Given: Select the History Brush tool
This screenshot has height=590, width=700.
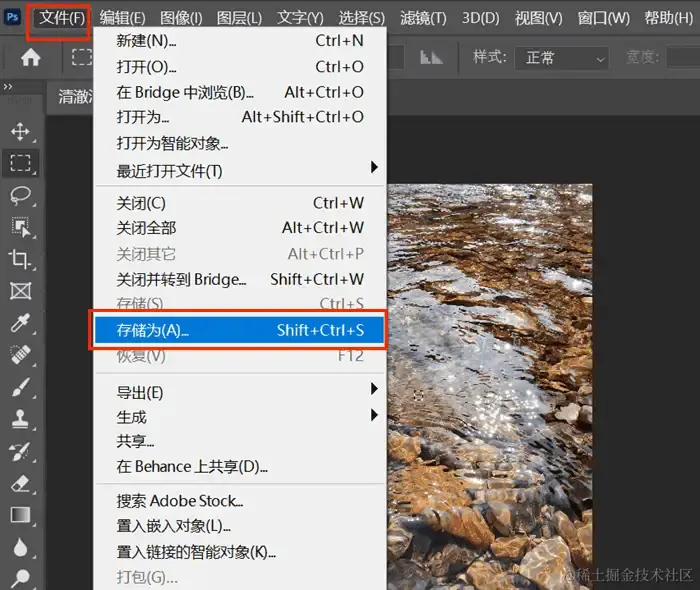Looking at the screenshot, I should pyautogui.click(x=20, y=451).
